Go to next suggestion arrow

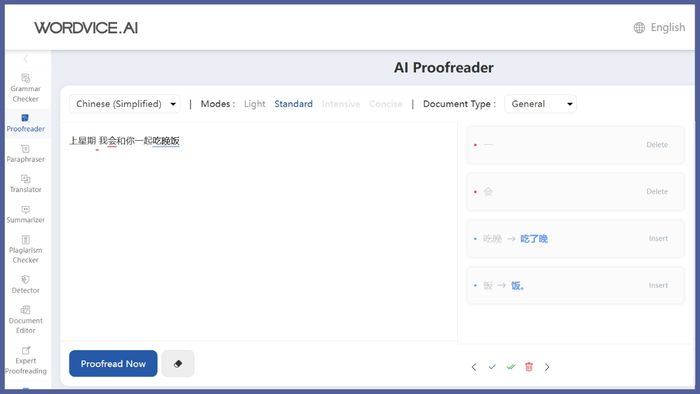point(547,367)
